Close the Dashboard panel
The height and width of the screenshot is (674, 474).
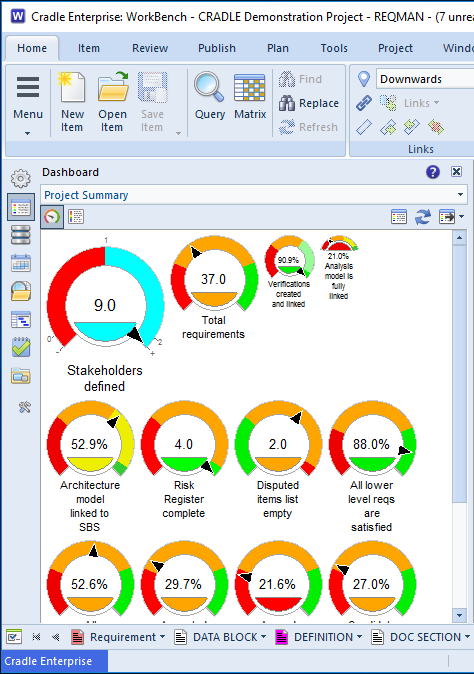456,172
